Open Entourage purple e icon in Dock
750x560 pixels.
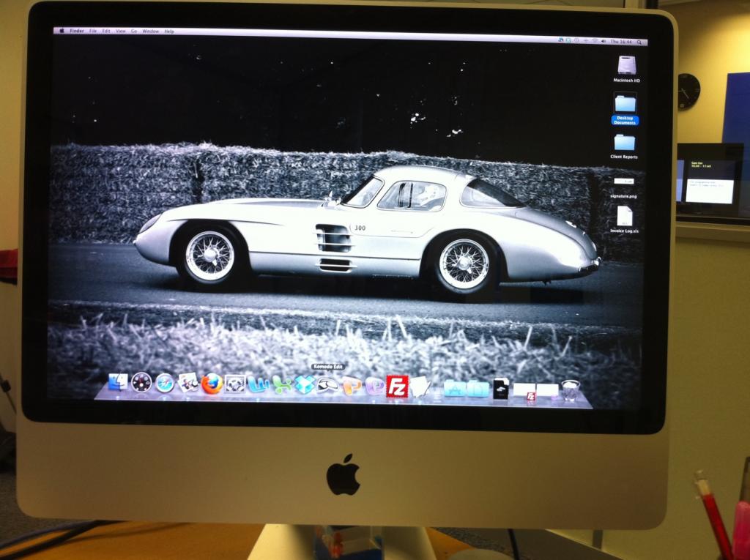click(x=374, y=386)
